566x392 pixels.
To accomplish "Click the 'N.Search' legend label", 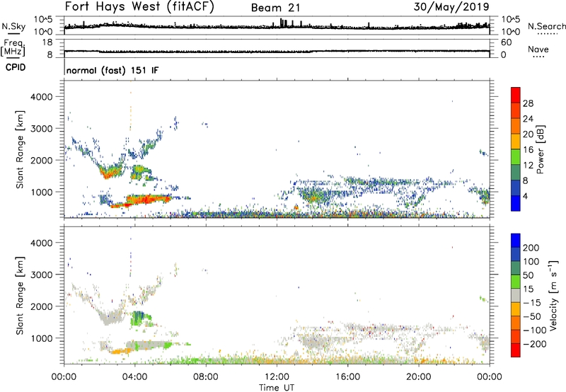I will tap(546, 26).
